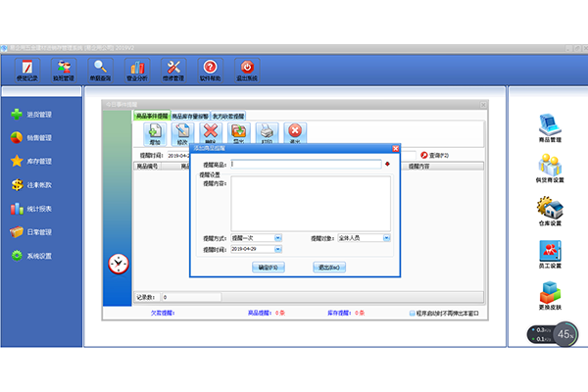Click the 记录数 count field showing 0
This screenshot has height=392, width=588.
click(x=191, y=297)
